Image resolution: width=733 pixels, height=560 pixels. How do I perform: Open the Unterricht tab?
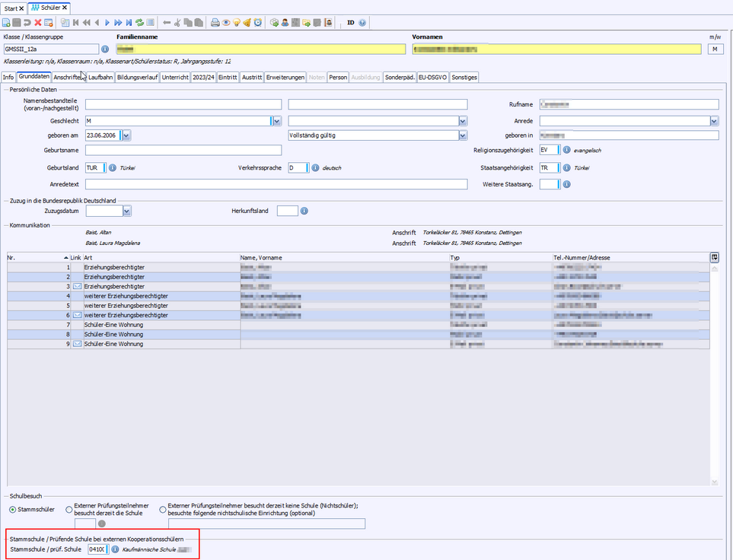175,77
